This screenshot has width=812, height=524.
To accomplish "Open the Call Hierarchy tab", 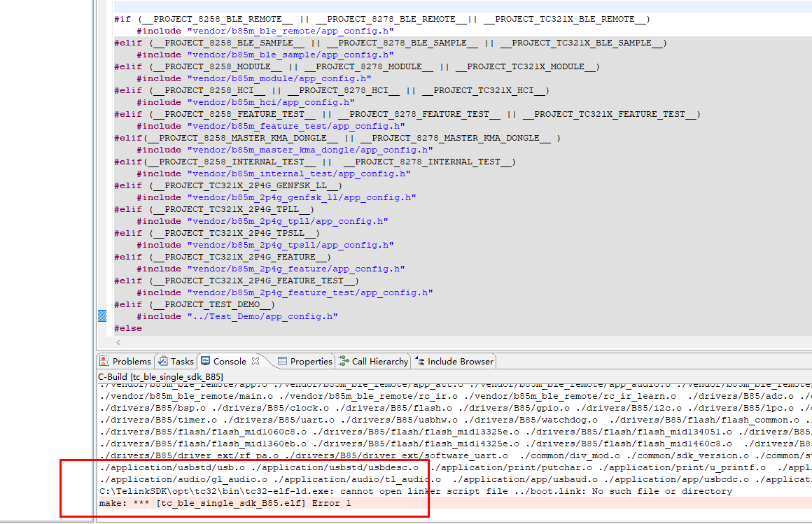I will pos(374,361).
